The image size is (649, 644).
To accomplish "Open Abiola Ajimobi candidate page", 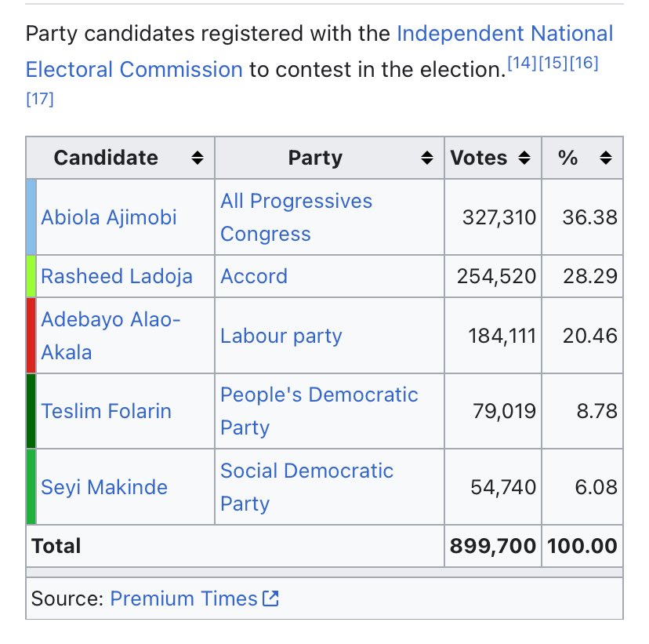I will (x=109, y=217).
